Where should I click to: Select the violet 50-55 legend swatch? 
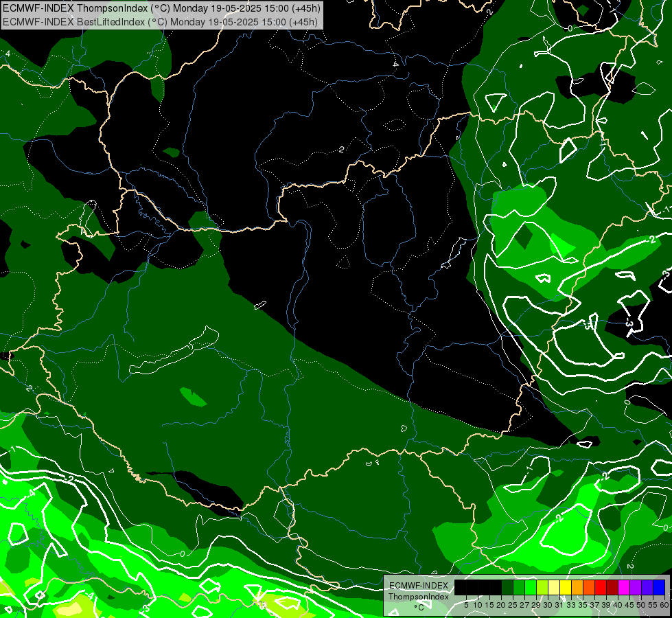(x=647, y=587)
